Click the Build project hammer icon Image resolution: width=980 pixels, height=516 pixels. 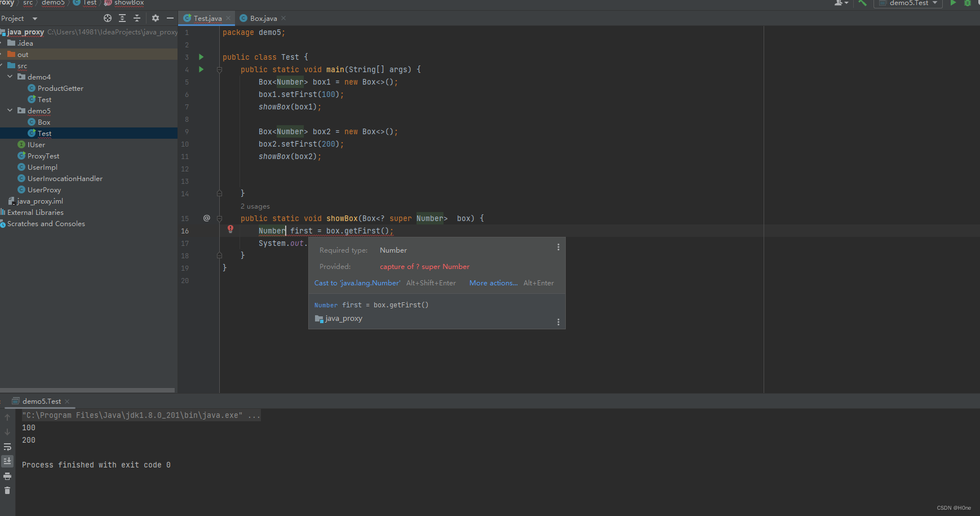[x=862, y=3]
